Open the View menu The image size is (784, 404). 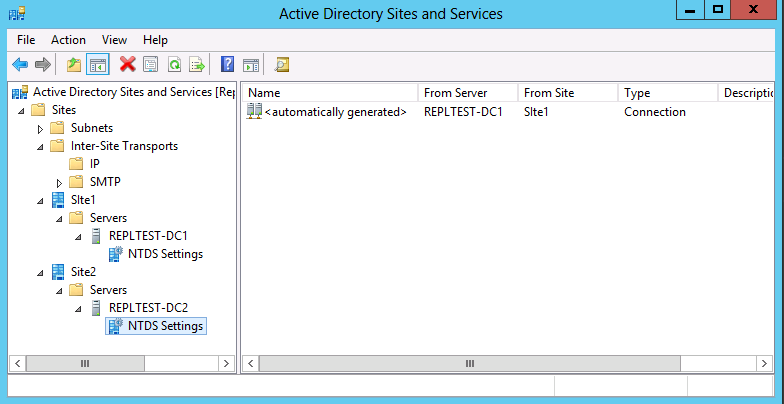(x=114, y=40)
